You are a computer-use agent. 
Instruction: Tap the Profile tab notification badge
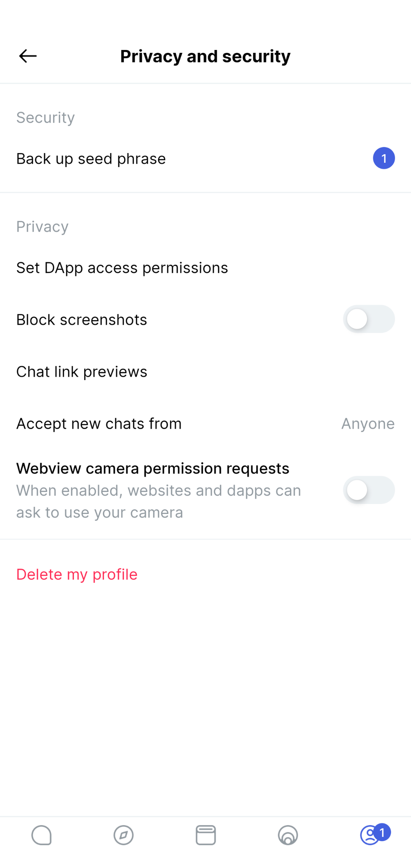tap(382, 832)
